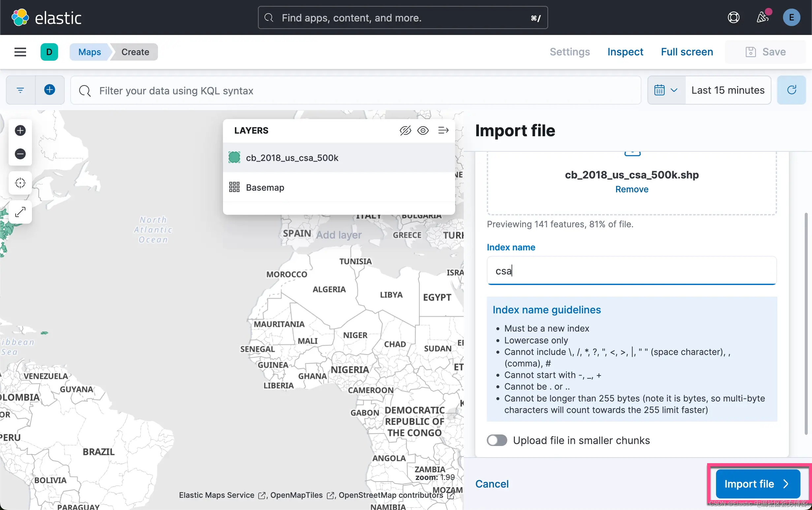Hide all layers with crossed-eye icon
The image size is (812, 510).
(405, 131)
